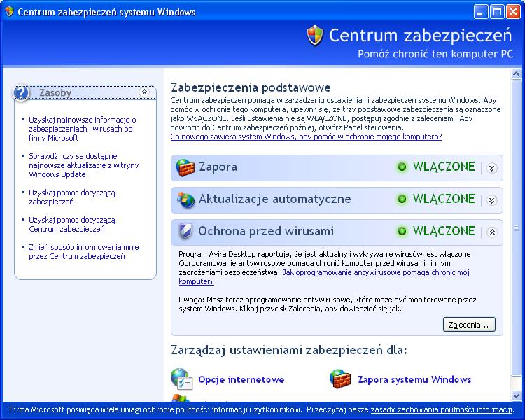Click the Aktualizacje automatyczne globe icon
Image resolution: width=525 pixels, height=420 pixels.
click(185, 200)
